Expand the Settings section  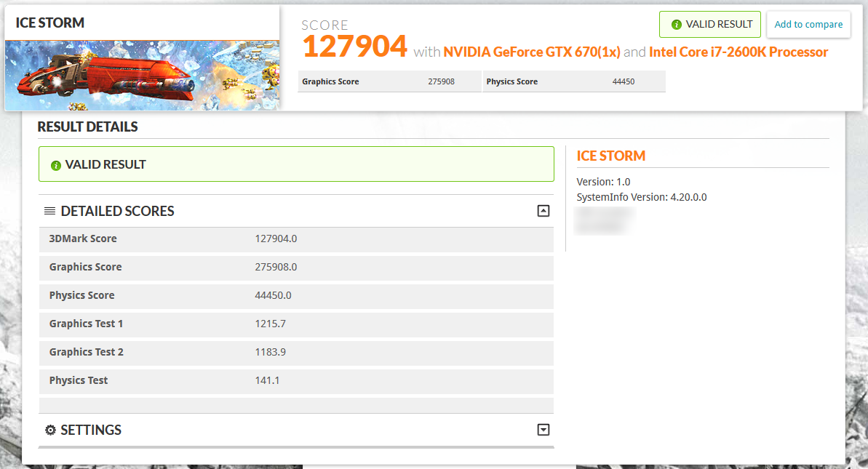(543, 430)
